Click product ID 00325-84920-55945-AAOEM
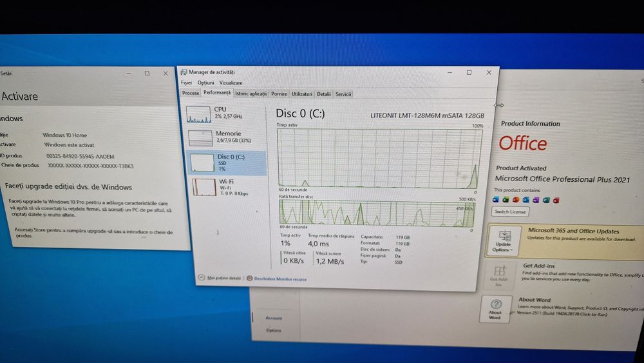644x363 pixels. click(80, 156)
